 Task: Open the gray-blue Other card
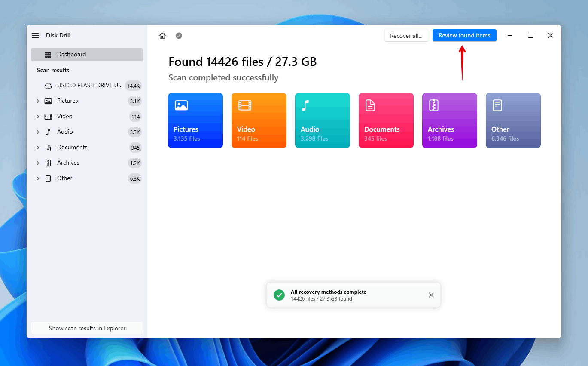pos(513,120)
